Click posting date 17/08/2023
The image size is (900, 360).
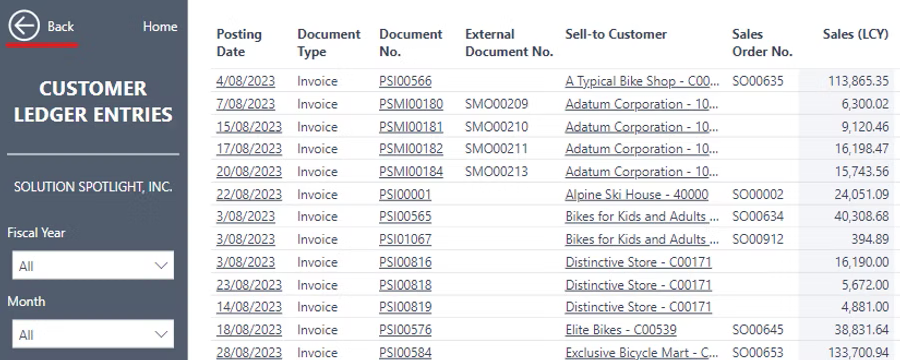pyautogui.click(x=249, y=149)
